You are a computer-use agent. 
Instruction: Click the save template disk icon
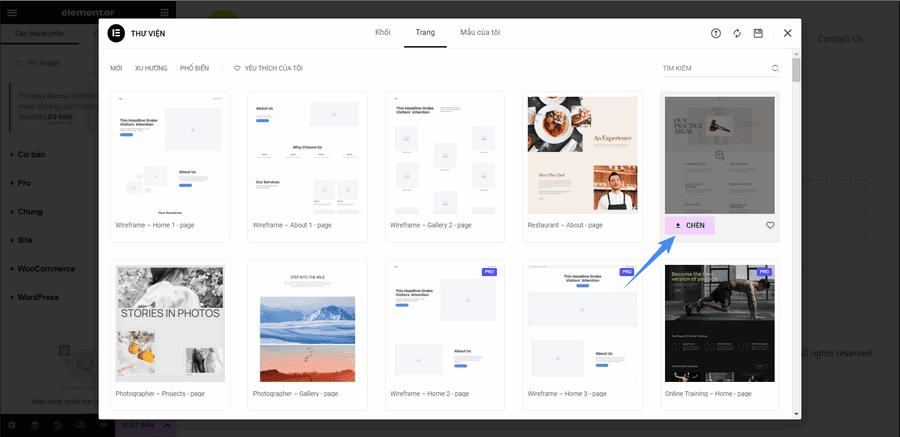758,33
